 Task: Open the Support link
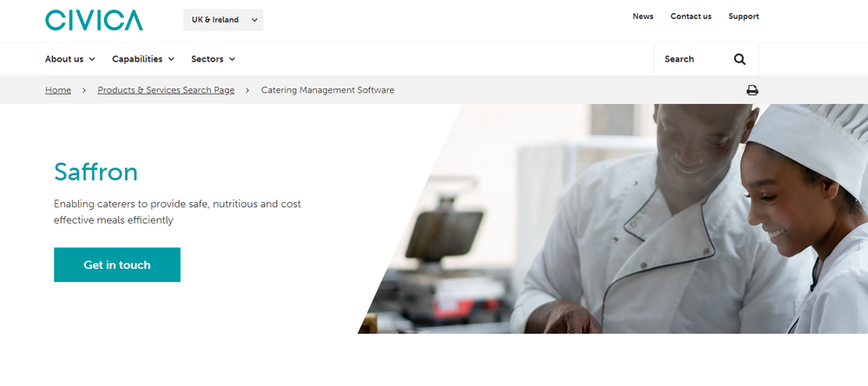point(744,16)
